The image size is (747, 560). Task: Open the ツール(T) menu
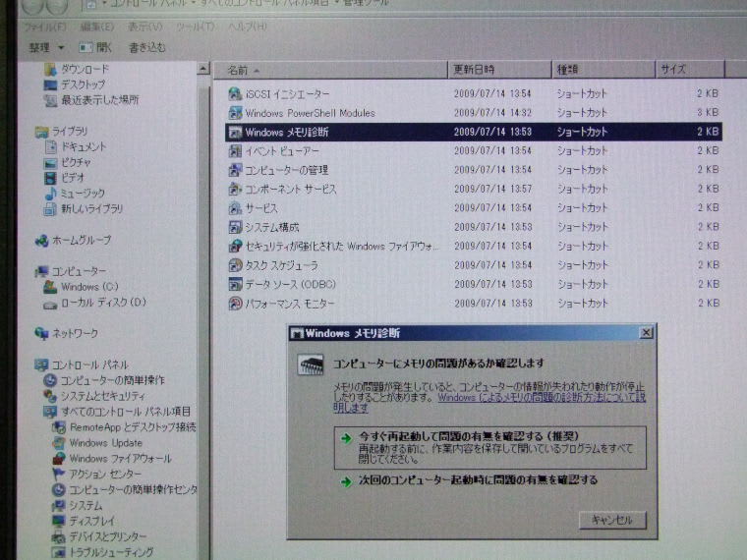pos(196,27)
